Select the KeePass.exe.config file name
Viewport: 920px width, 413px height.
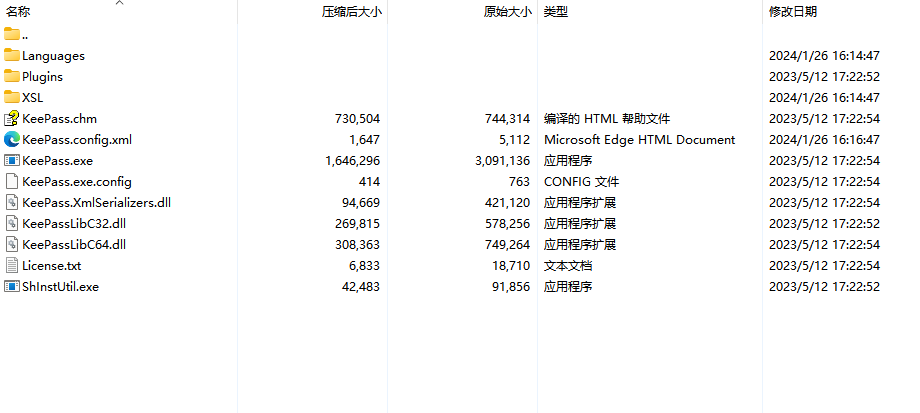pyautogui.click(x=77, y=181)
